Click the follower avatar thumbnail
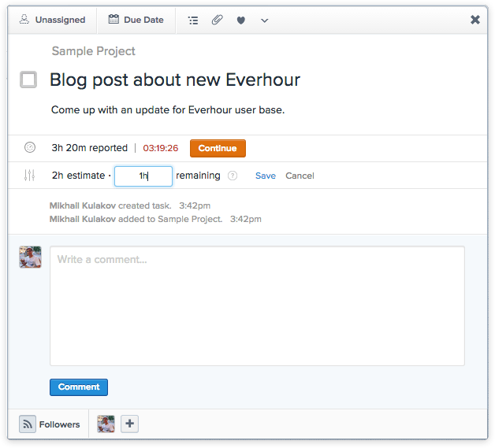495x448 pixels. point(106,424)
